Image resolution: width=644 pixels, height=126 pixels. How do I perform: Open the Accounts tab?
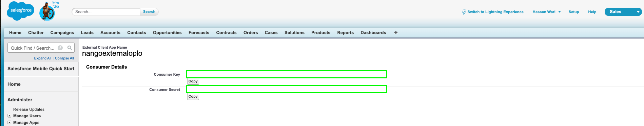point(110,32)
